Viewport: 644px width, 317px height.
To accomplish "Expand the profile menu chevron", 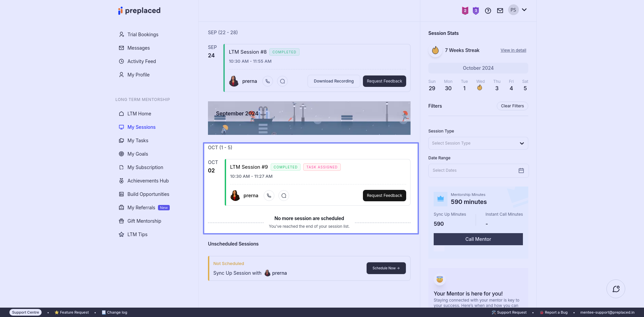I will 524,10.
